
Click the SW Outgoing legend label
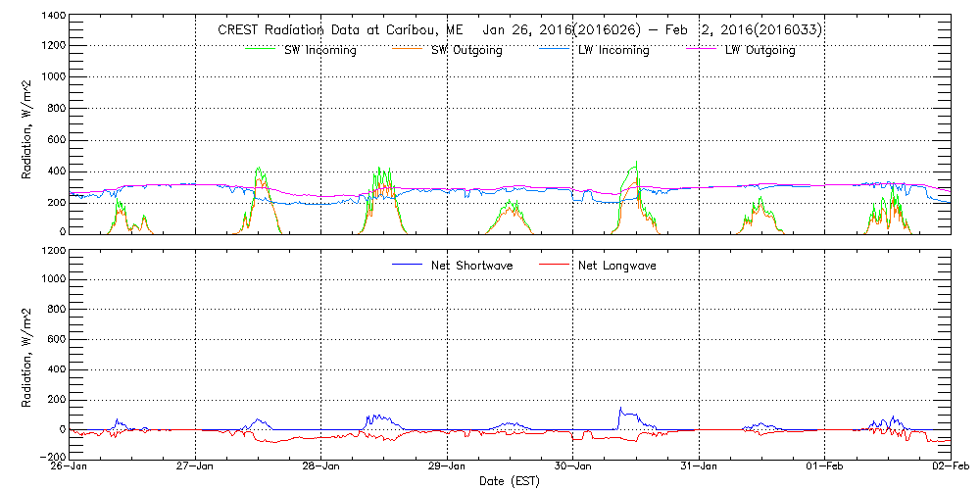coord(466,51)
